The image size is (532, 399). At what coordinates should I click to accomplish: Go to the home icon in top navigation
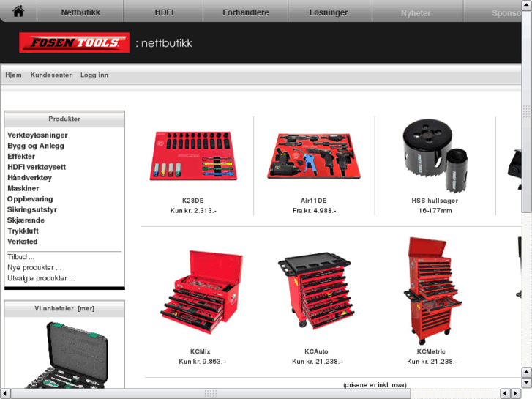(x=18, y=12)
